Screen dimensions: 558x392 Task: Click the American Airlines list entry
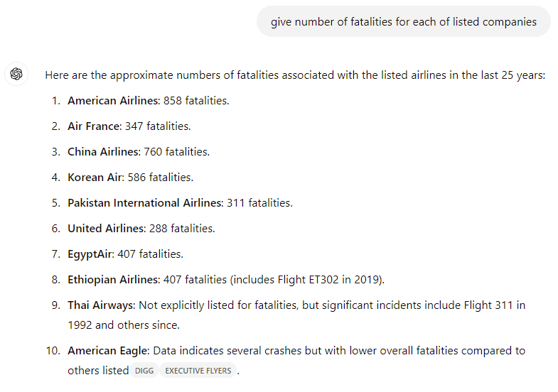(149, 101)
